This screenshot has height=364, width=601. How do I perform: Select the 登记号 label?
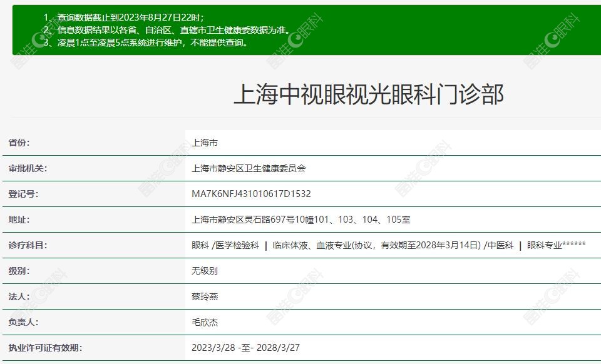click(23, 194)
